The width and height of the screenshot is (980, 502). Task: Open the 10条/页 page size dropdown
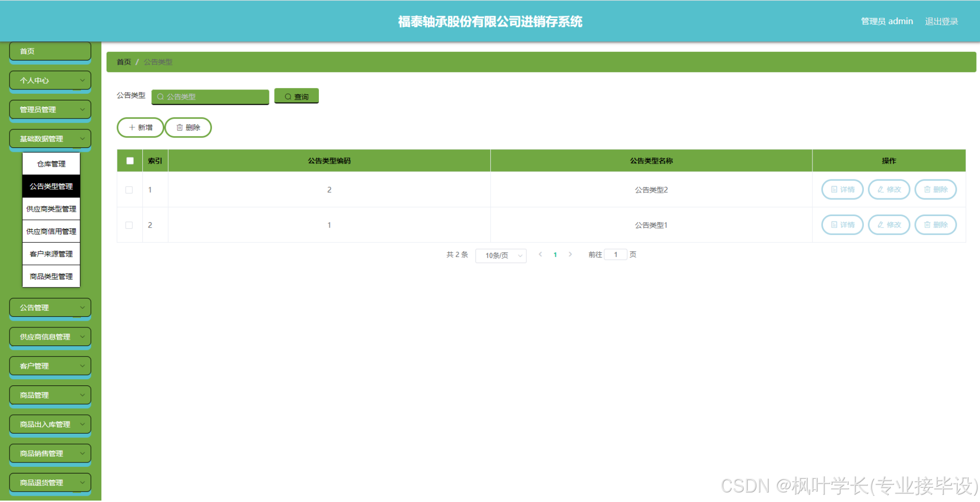pyautogui.click(x=501, y=256)
